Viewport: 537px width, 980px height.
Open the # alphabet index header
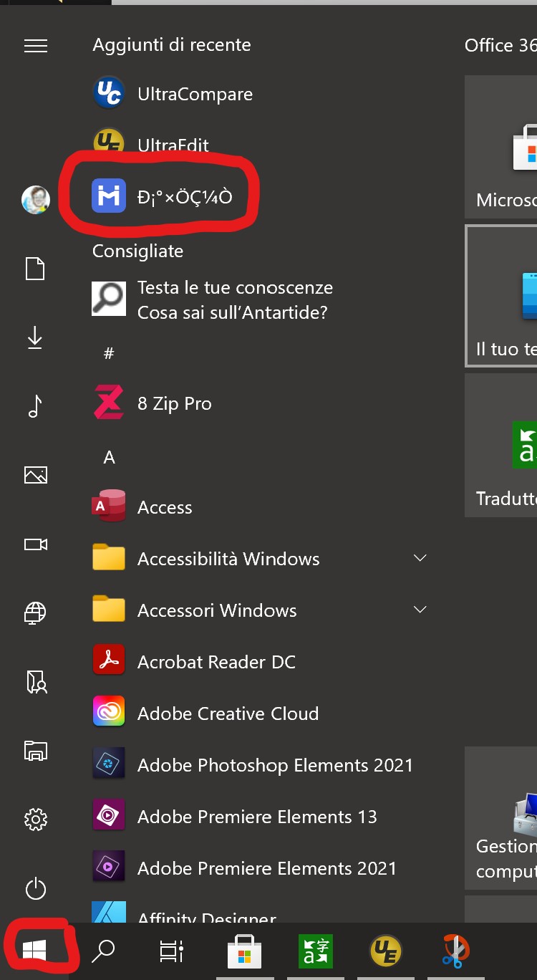point(109,353)
